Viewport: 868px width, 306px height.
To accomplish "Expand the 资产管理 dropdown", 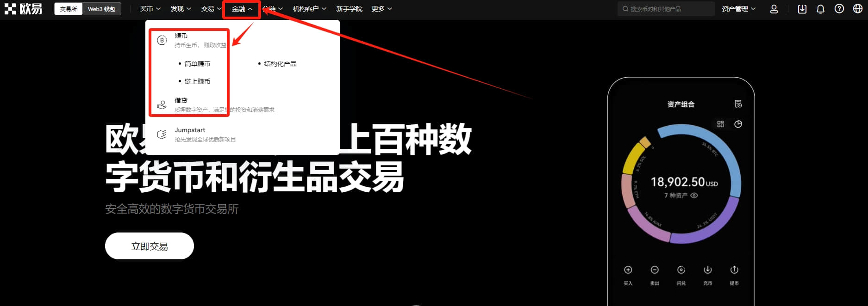I will (739, 9).
